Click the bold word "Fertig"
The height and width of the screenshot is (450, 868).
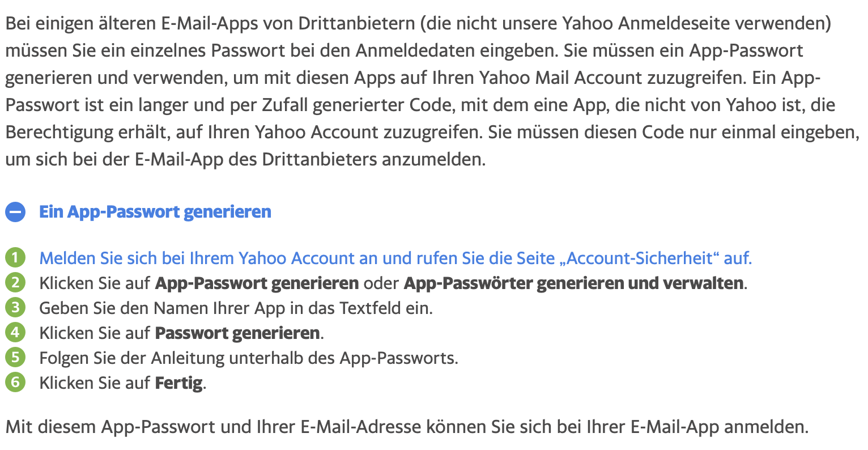pos(178,383)
